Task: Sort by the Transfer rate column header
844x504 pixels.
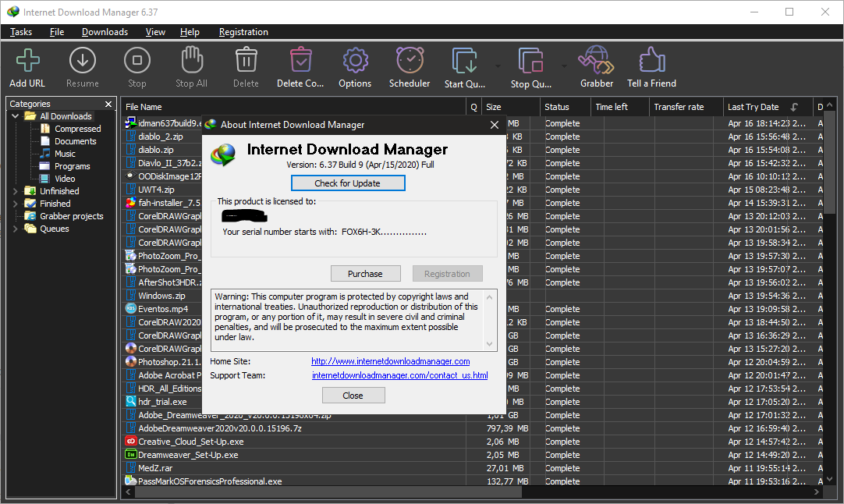Action: click(686, 107)
